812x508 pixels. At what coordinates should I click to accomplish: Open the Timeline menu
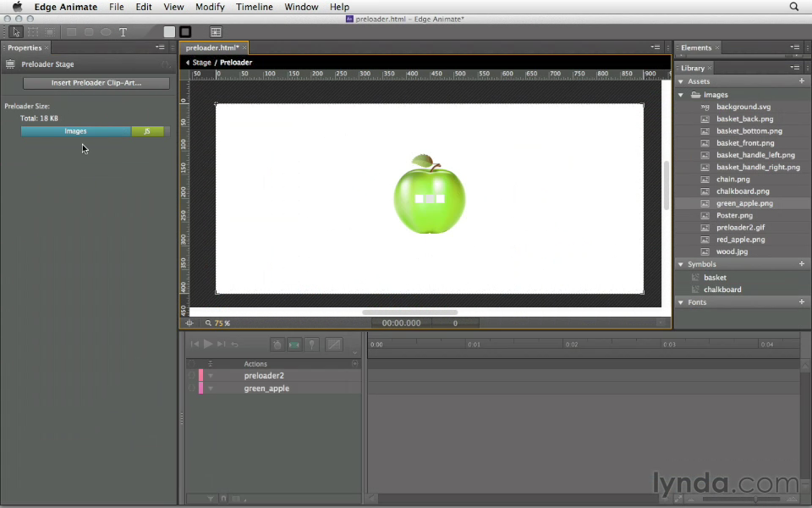click(255, 7)
